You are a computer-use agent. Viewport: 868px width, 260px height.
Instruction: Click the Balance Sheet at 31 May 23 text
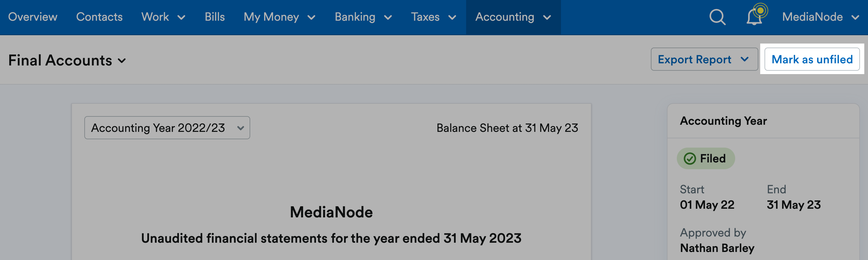click(507, 128)
